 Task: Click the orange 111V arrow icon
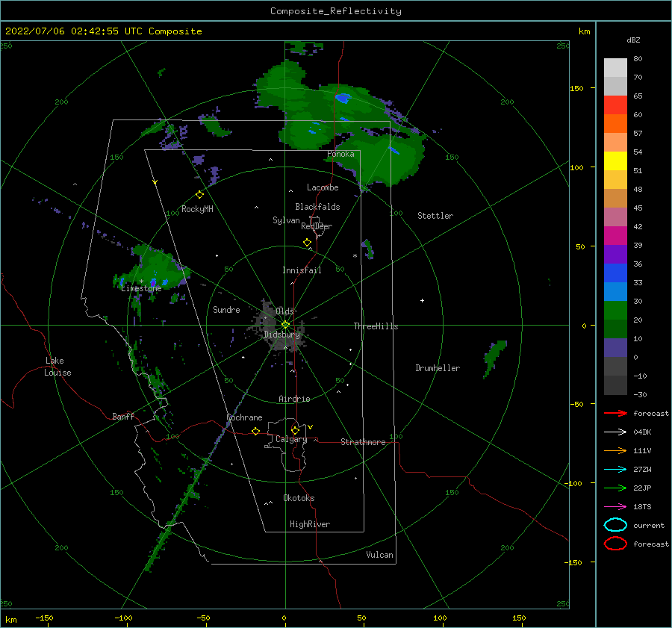pos(615,450)
